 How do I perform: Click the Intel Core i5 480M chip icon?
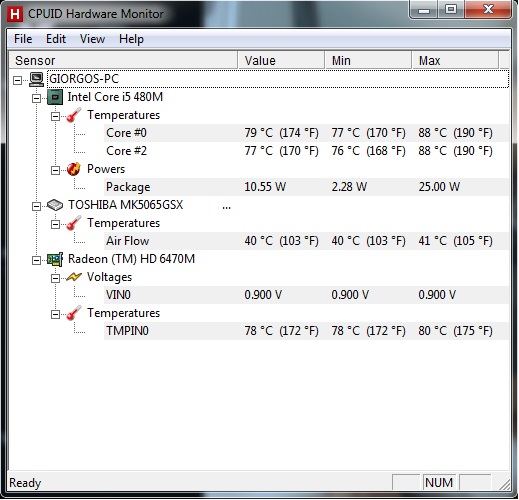coord(55,97)
